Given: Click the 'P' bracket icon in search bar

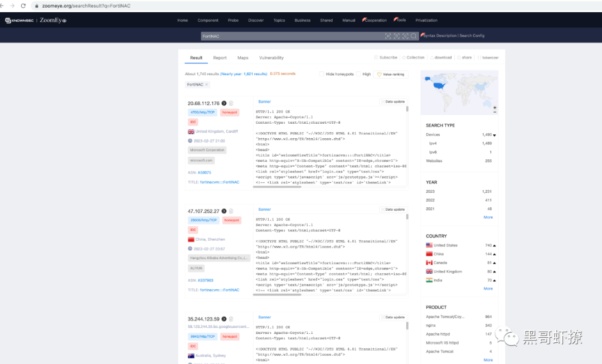Looking at the screenshot, I should tap(388, 36).
